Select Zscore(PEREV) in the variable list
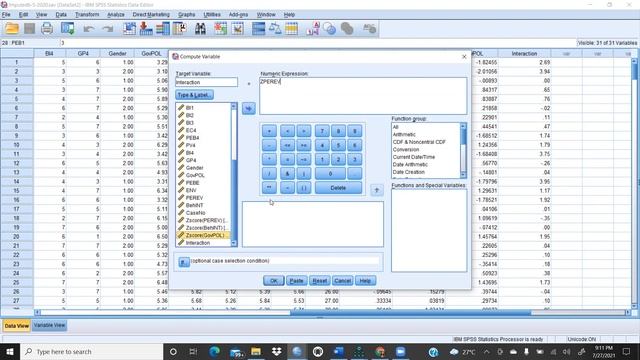Image resolution: width=640 pixels, height=360 pixels. coord(203,220)
